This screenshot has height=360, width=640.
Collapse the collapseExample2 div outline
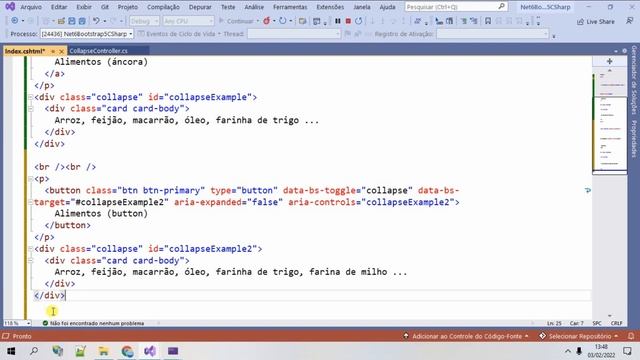pos(30,249)
